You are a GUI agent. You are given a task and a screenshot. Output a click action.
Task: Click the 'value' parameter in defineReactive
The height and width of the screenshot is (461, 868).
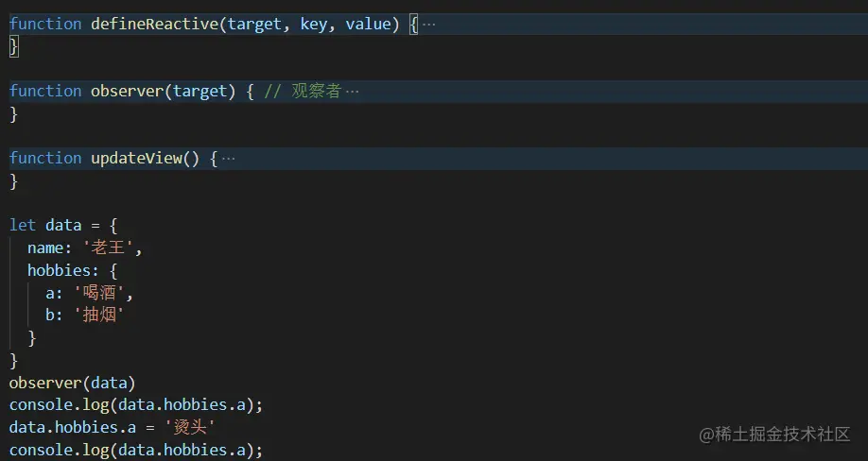[368, 25]
